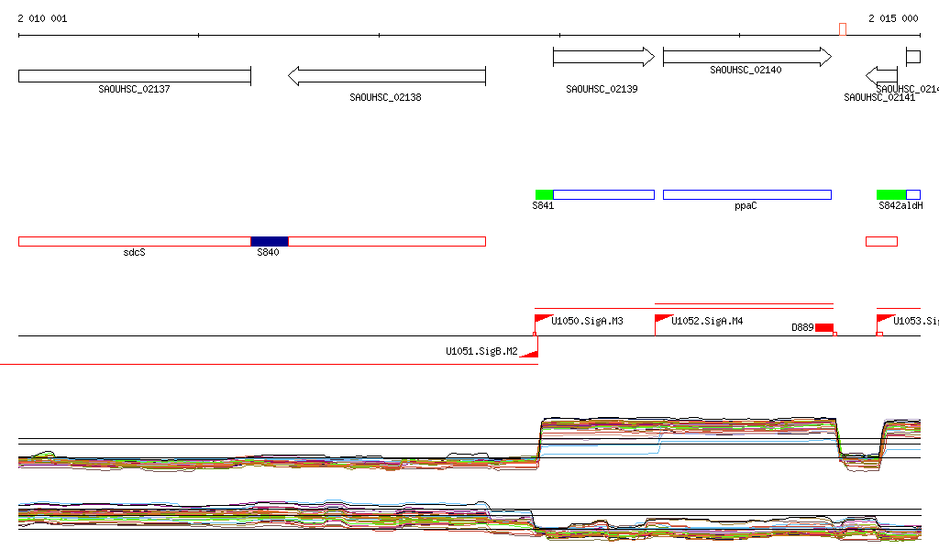Select the dark blue S840 segment
Screen dimensions: 939x560
click(x=270, y=241)
